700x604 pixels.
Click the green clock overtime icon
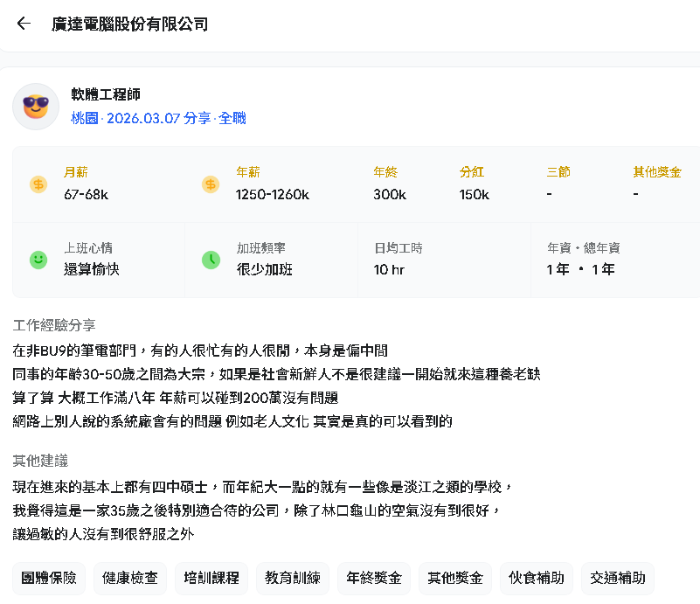coord(211,260)
